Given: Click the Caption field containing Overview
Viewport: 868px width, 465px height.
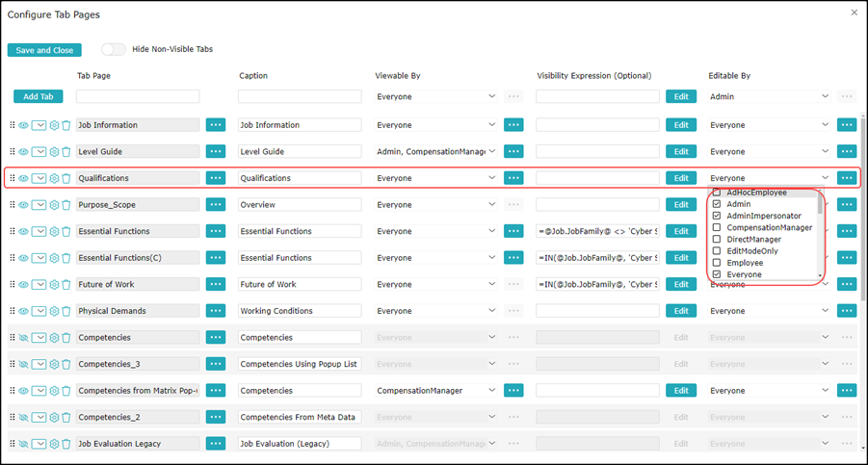Looking at the screenshot, I should pos(299,205).
